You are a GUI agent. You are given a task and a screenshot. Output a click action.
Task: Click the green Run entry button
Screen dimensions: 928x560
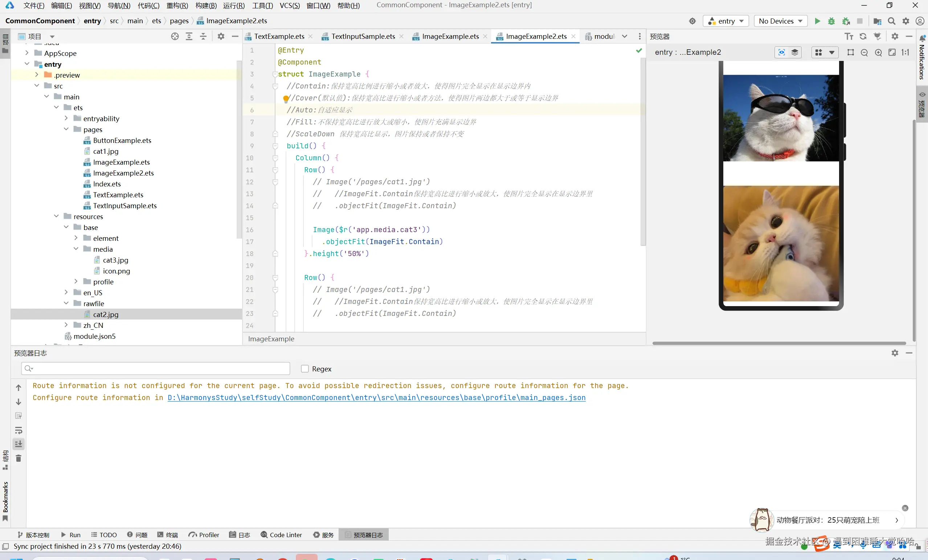[817, 21]
